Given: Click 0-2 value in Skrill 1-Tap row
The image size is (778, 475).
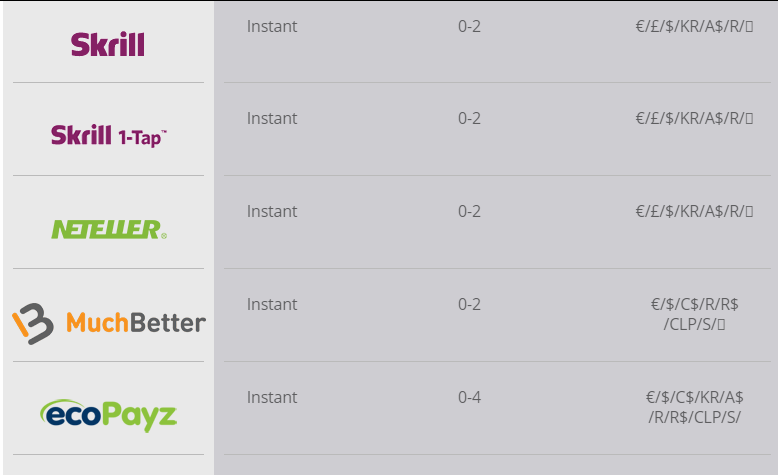Looking at the screenshot, I should [x=469, y=119].
